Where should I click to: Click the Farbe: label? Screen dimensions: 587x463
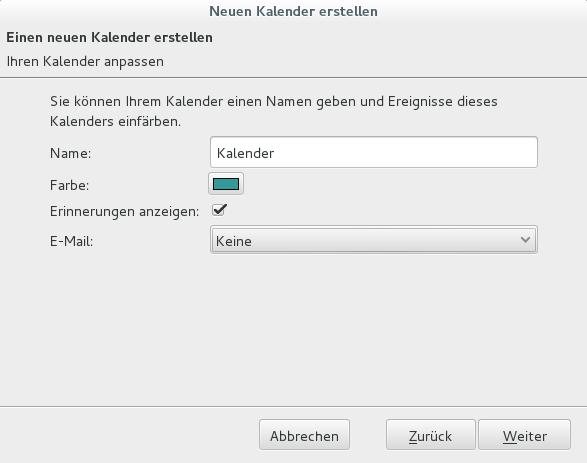pyautogui.click(x=70, y=185)
